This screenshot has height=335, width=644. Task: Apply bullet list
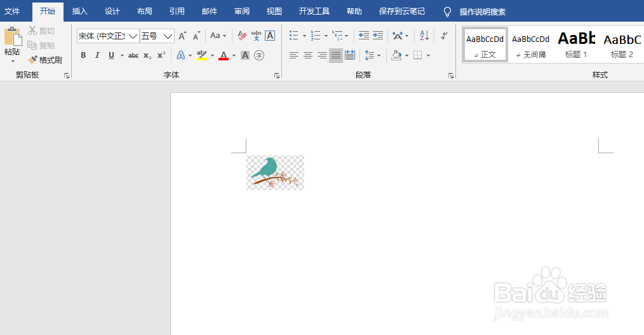293,36
